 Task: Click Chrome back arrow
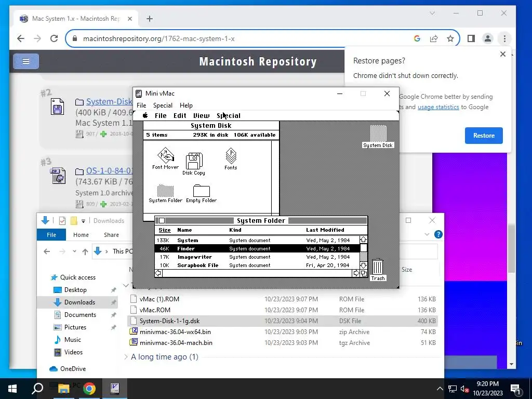21,38
